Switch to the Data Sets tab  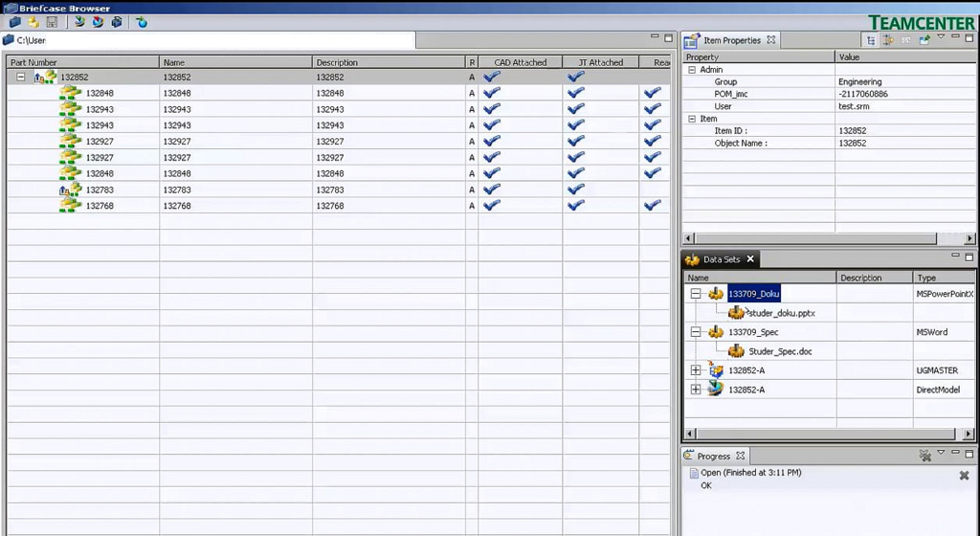click(722, 260)
